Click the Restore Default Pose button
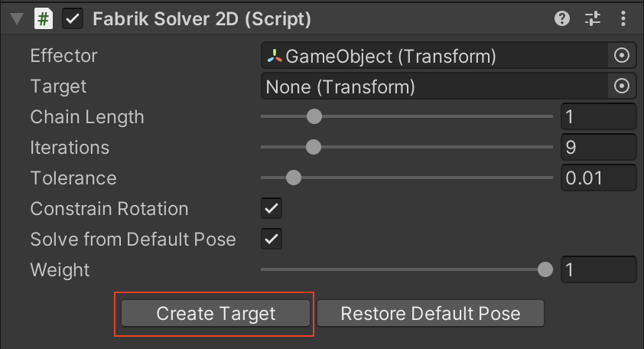 pyautogui.click(x=430, y=314)
